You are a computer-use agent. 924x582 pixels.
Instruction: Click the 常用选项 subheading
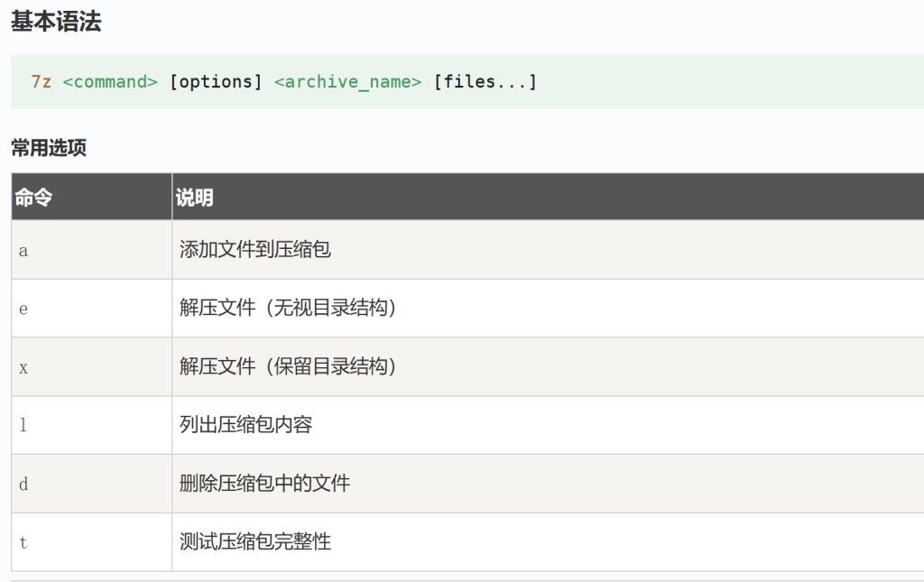coord(49,147)
